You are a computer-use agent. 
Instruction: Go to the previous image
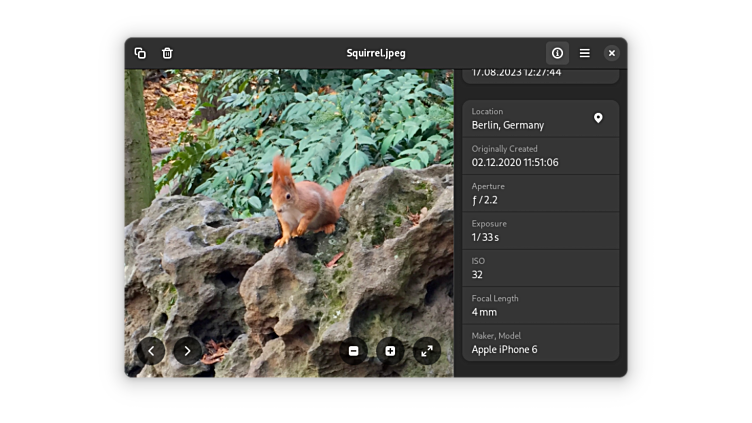point(151,350)
